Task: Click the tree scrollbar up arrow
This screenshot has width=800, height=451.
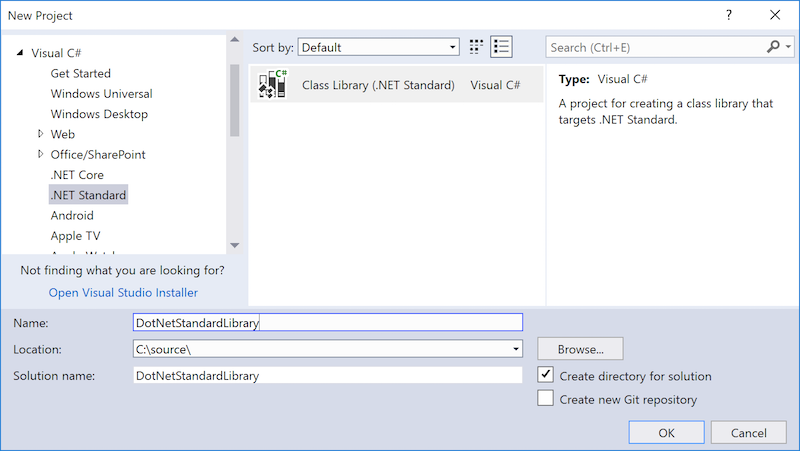Action: click(x=235, y=40)
